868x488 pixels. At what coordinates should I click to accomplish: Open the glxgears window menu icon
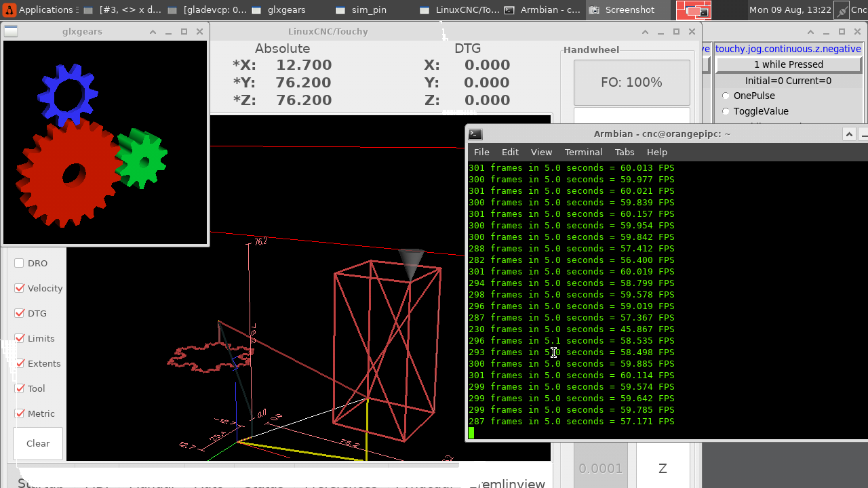click(12, 32)
